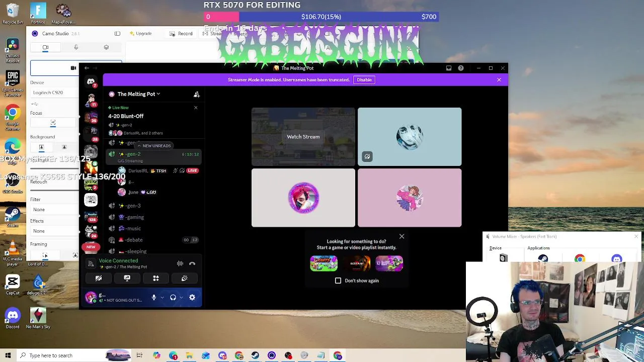Join the music voice channel
644x362 pixels.
click(x=153, y=228)
